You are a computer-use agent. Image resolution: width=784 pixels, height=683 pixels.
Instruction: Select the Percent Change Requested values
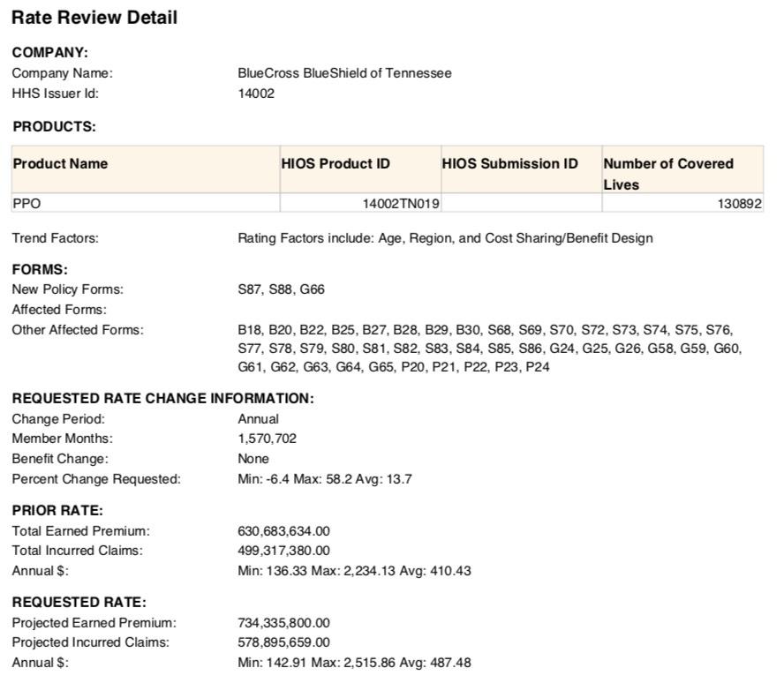(x=325, y=479)
